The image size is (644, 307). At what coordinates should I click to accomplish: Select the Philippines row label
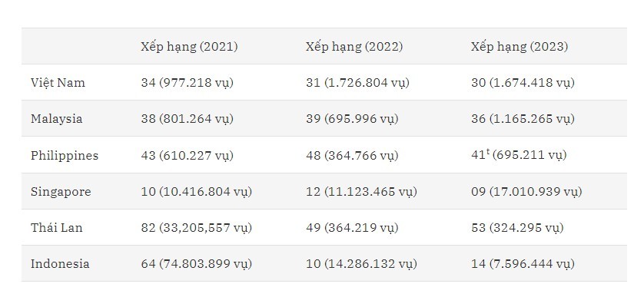65,155
